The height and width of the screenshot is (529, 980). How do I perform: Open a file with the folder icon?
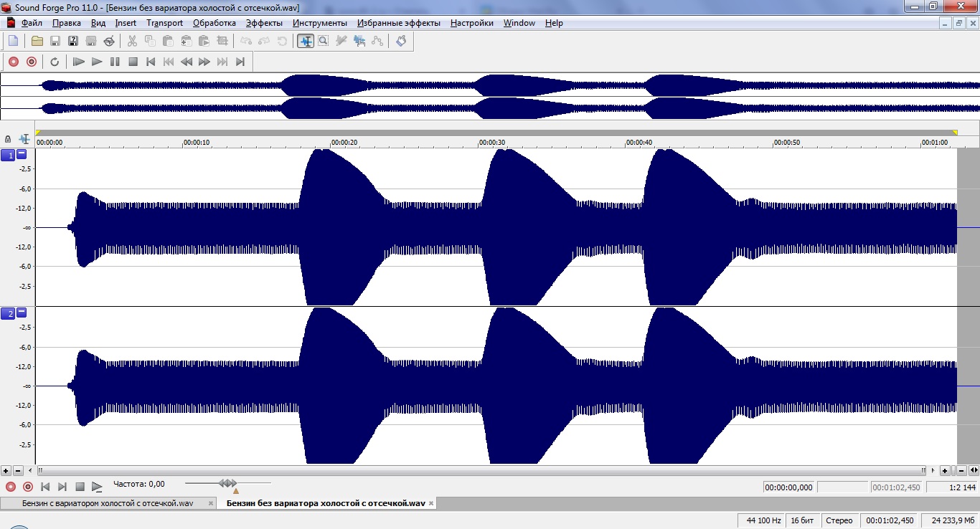(x=37, y=41)
